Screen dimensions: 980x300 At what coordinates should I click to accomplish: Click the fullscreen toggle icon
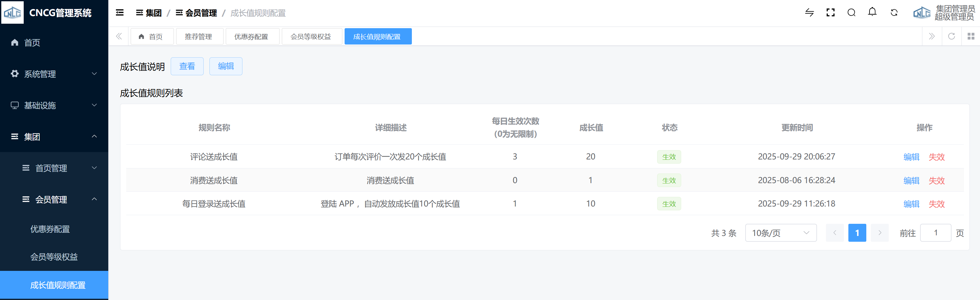pyautogui.click(x=830, y=13)
